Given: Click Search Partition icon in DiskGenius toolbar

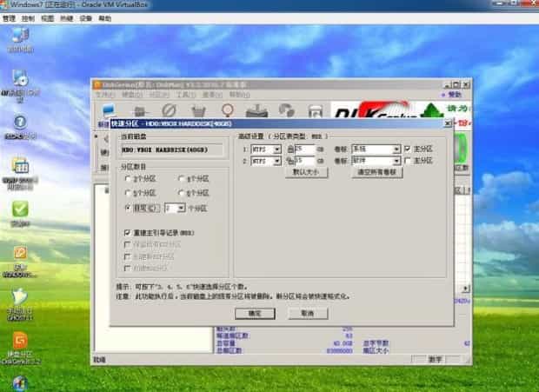Looking at the screenshot, I should coord(139,111).
